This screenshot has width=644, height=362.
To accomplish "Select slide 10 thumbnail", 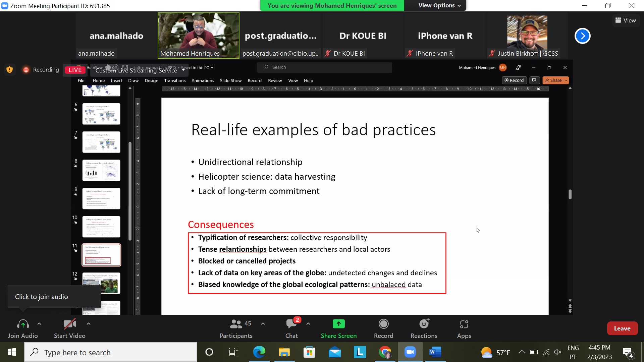I will click(101, 227).
